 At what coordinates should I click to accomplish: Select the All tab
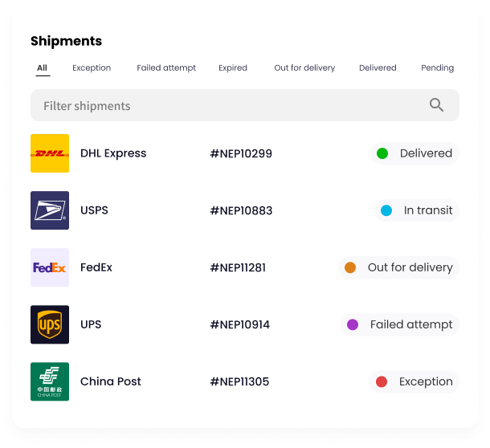[x=43, y=67]
